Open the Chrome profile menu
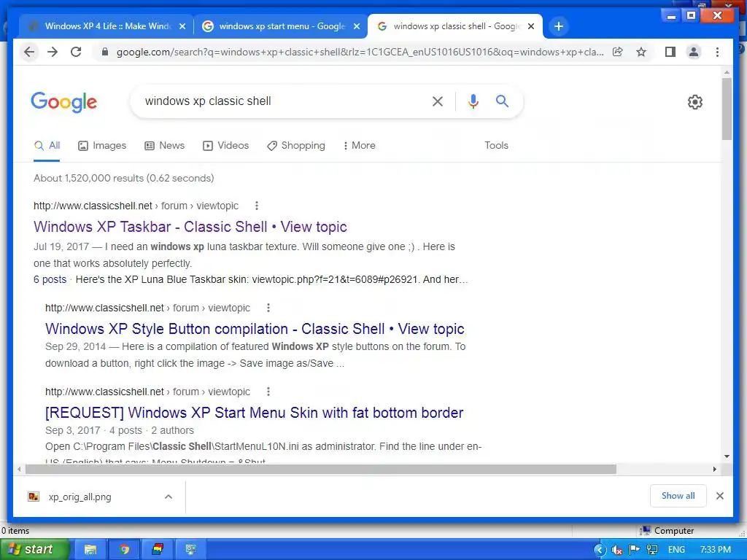Screen dimensions: 747x560 click(694, 52)
